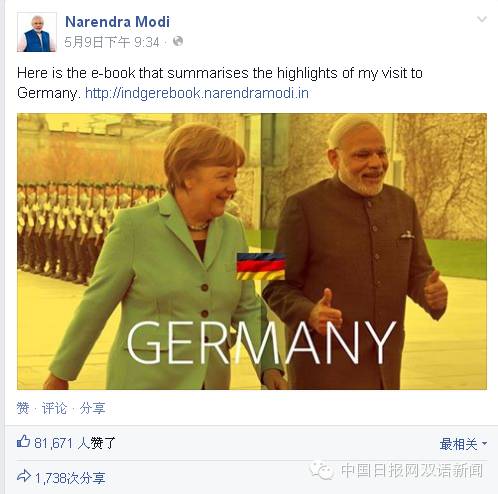Image resolution: width=498 pixels, height=494 pixels.
Task: Open the 最相关 comment sorting dropdown
Action: (463, 444)
